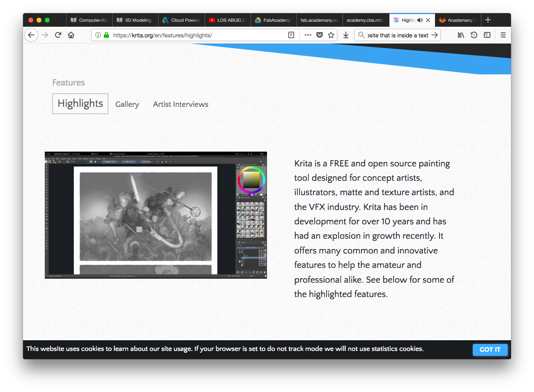Open the Firefox hamburger menu
The height and width of the screenshot is (392, 534).
pos(503,35)
